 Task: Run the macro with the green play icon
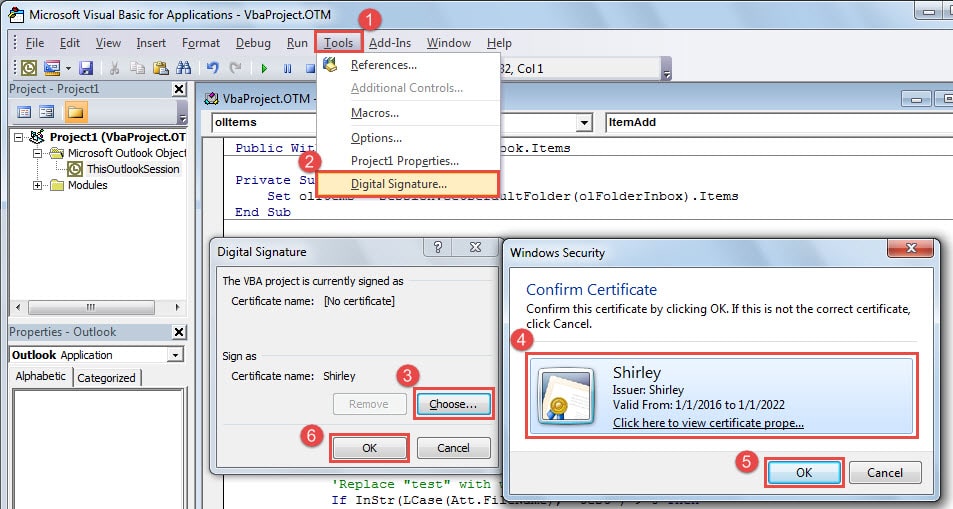tap(264, 68)
